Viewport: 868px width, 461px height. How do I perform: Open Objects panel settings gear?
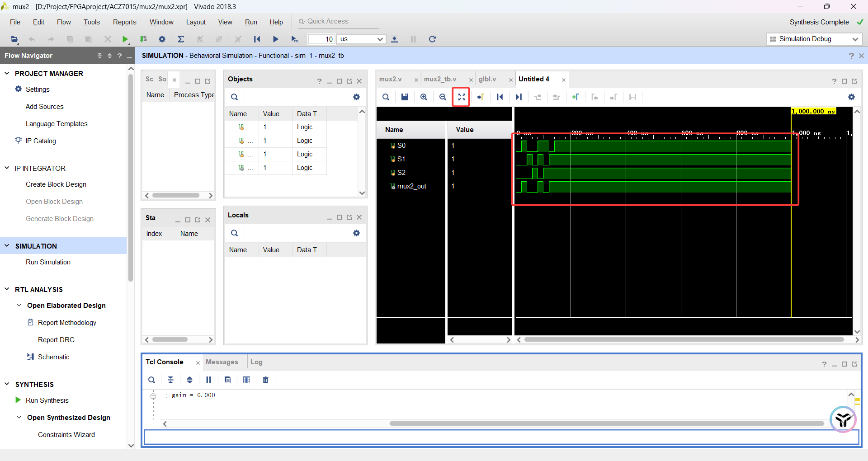(356, 97)
